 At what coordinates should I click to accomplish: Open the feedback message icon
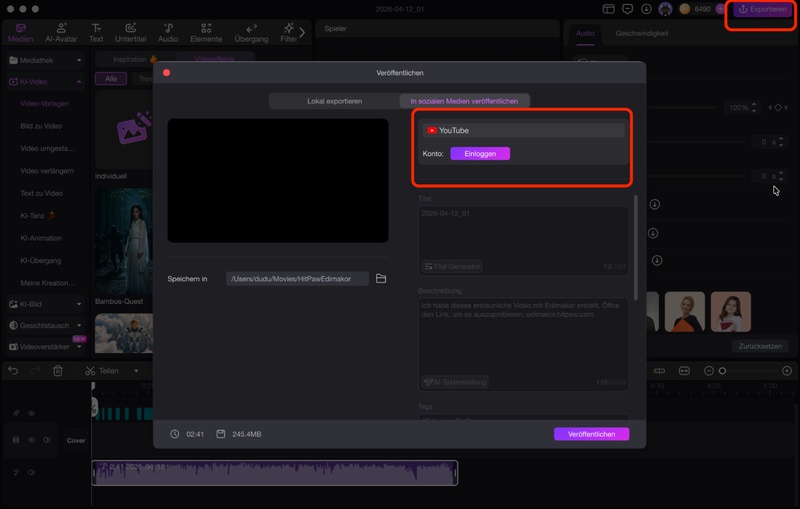(628, 9)
